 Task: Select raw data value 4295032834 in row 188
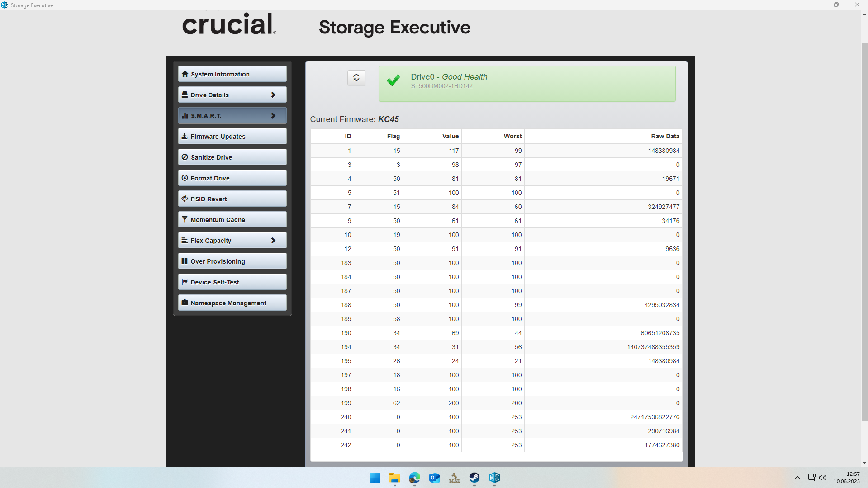tap(662, 305)
